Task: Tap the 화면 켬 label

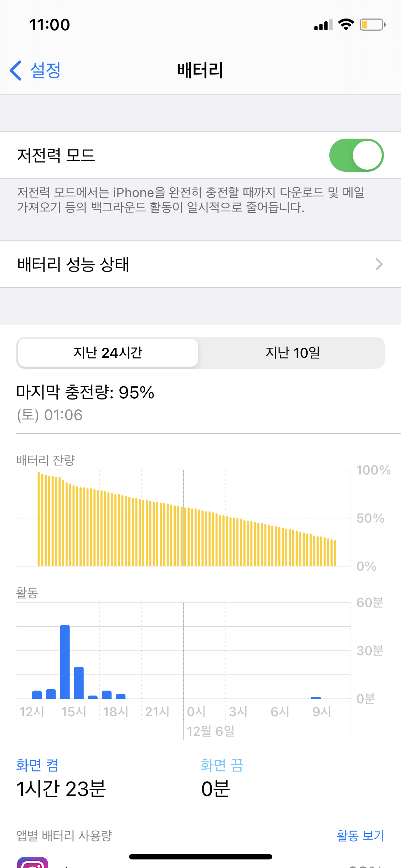Action: [x=37, y=765]
